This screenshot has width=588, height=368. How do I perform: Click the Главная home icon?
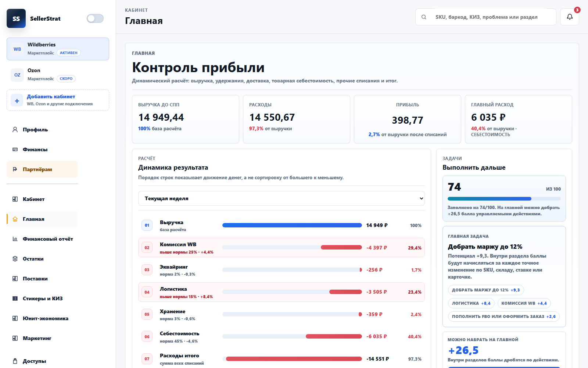[15, 219]
